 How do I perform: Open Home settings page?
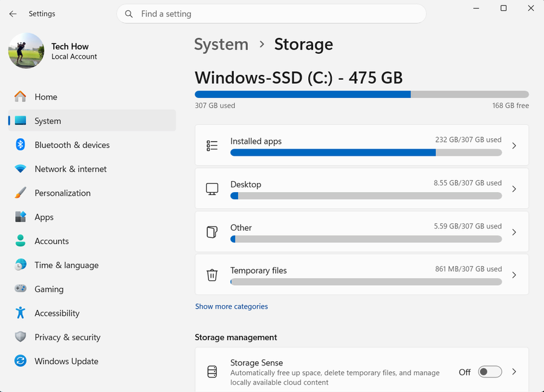(x=92, y=97)
